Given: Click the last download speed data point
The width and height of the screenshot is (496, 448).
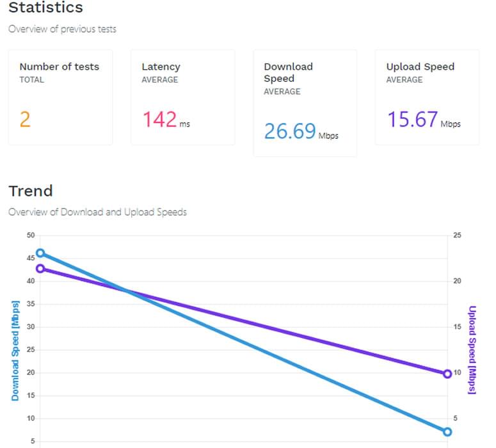Looking at the screenshot, I should point(447,432).
